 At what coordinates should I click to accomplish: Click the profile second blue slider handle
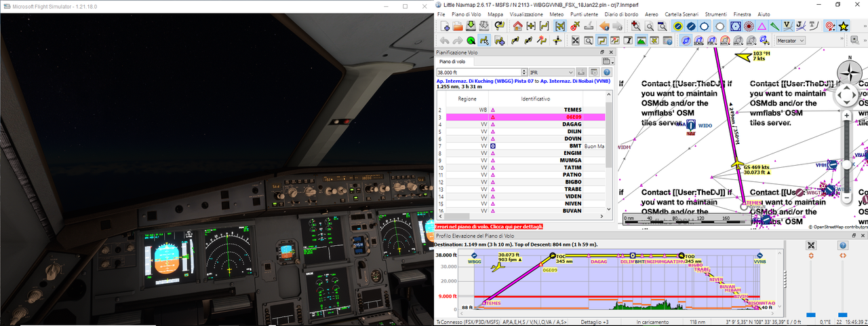click(842, 314)
